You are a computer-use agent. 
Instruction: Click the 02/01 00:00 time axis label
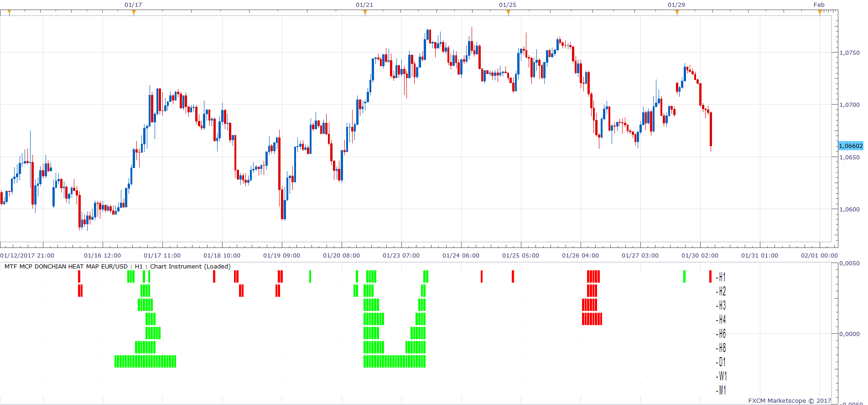click(x=820, y=256)
